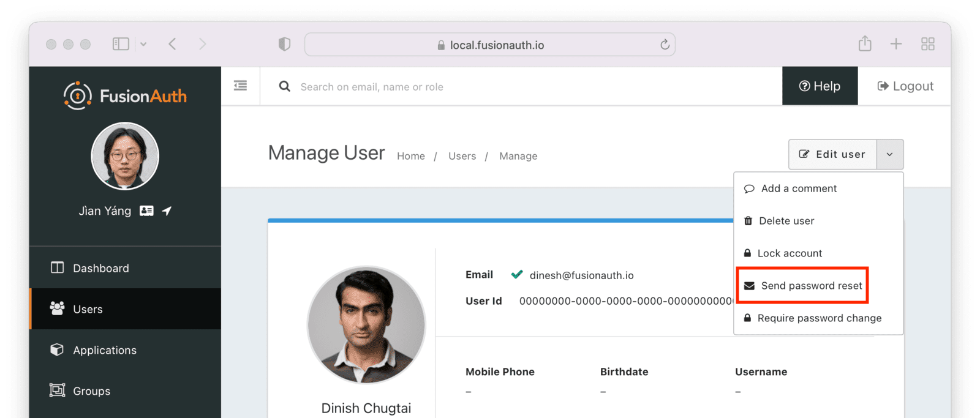Click the Safari sidebar toggle icon
The image size is (980, 418).
click(x=121, y=44)
